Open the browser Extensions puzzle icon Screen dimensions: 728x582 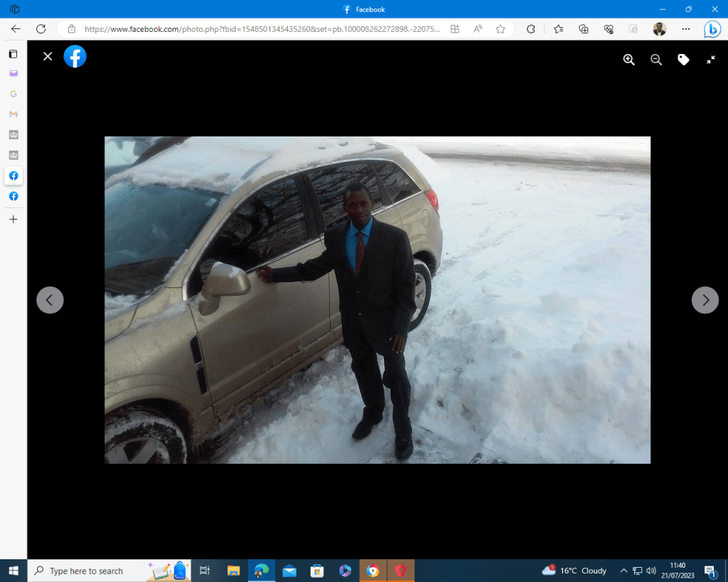pyautogui.click(x=530, y=29)
